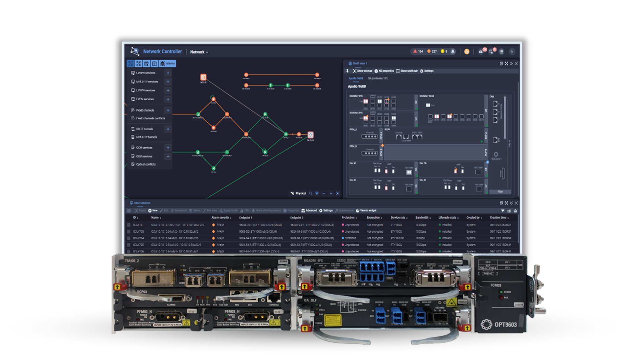This screenshot has width=644, height=363.
Task: Click plus next to EVPN services
Action: [x=168, y=99]
